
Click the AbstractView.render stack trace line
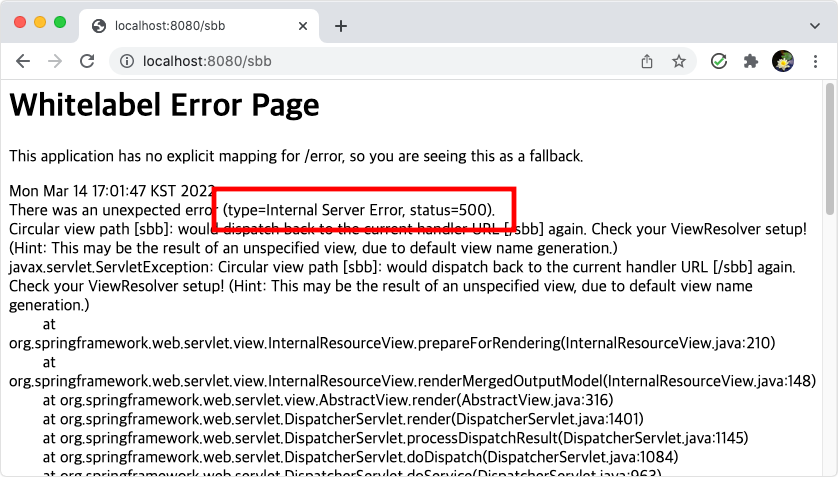click(x=328, y=400)
